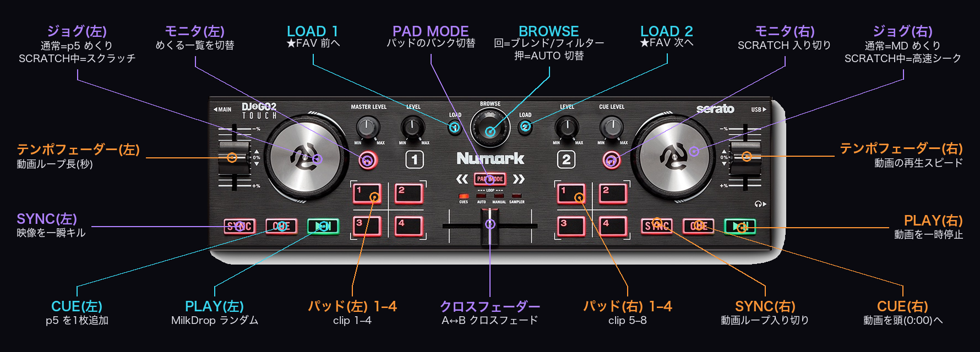Hit left deck pad 2
Image resolution: width=980 pixels, height=352 pixels.
point(409,194)
